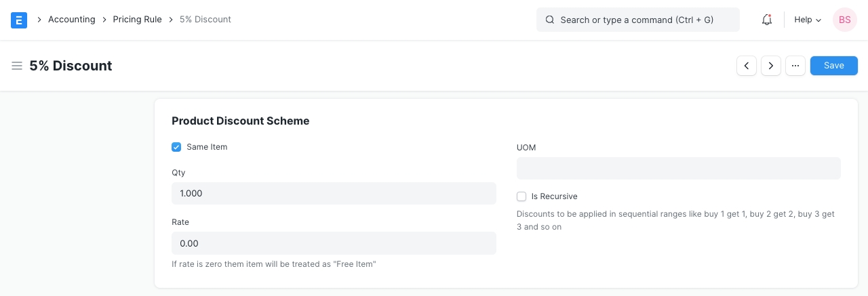Open the notifications bell icon

click(x=767, y=20)
